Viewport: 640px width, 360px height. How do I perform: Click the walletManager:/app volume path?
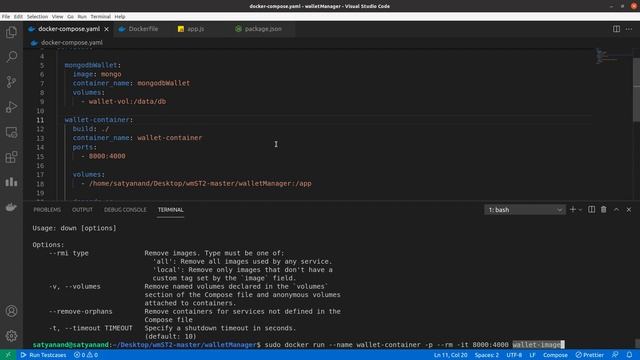click(x=200, y=184)
